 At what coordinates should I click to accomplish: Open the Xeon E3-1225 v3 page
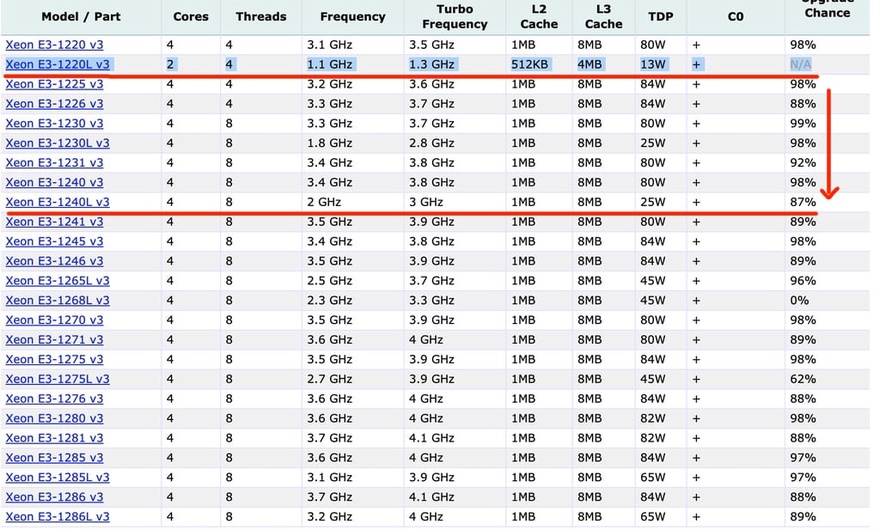[54, 85]
